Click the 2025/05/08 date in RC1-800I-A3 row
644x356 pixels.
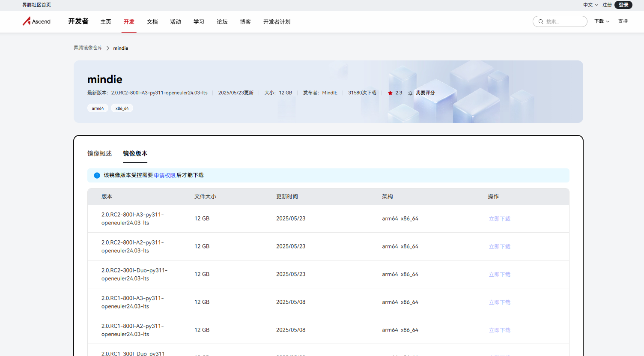tap(291, 302)
